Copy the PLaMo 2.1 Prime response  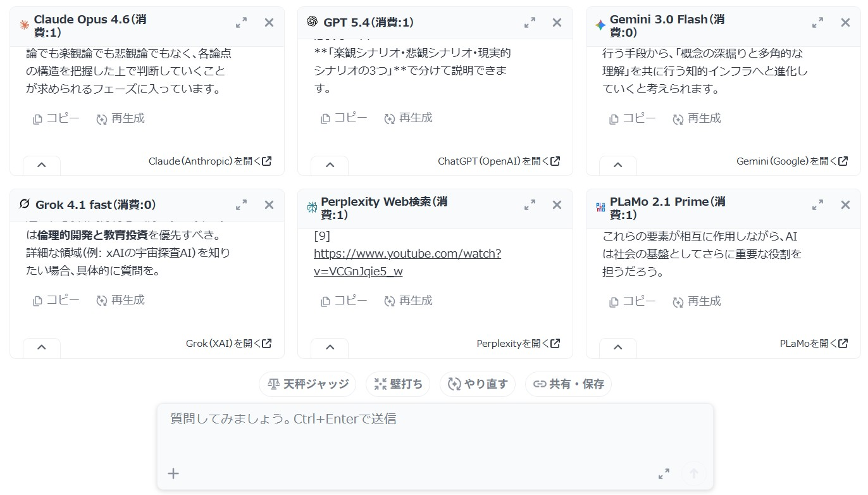[x=633, y=301]
